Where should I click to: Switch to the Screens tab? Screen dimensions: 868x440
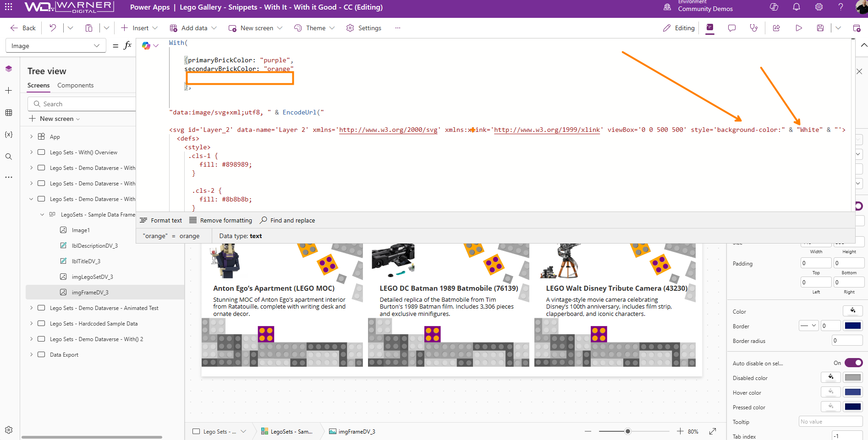click(x=38, y=85)
